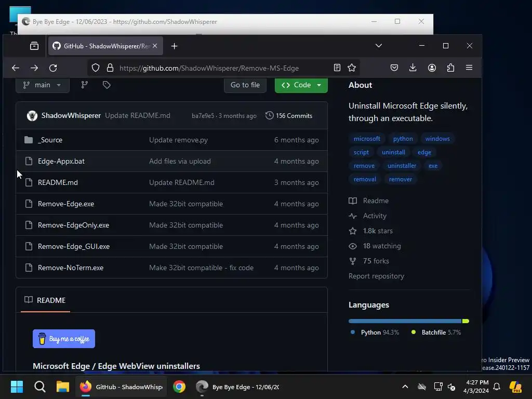Open a new Firefox tab
Viewport: 532px width, 399px height.
[174, 46]
